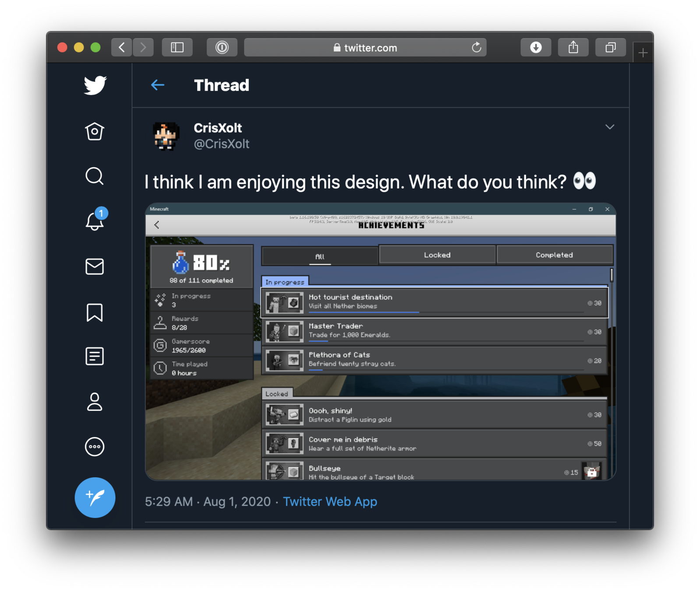This screenshot has width=700, height=591.
Task: Open the @CrisXolt handle link
Action: tap(222, 144)
